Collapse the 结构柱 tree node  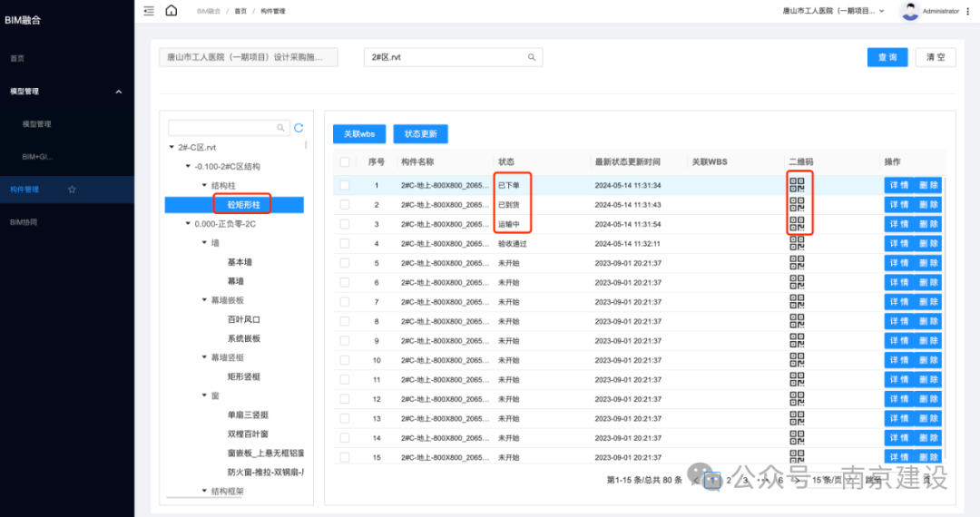point(204,185)
